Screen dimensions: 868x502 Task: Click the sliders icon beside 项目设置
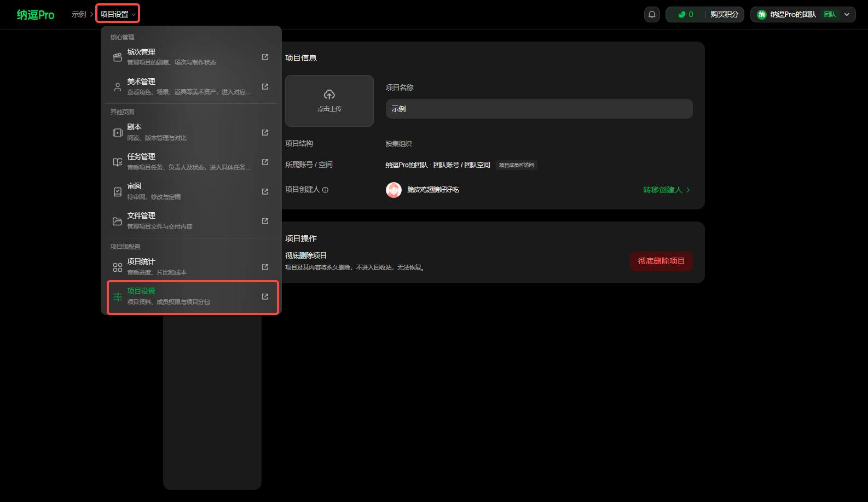117,296
